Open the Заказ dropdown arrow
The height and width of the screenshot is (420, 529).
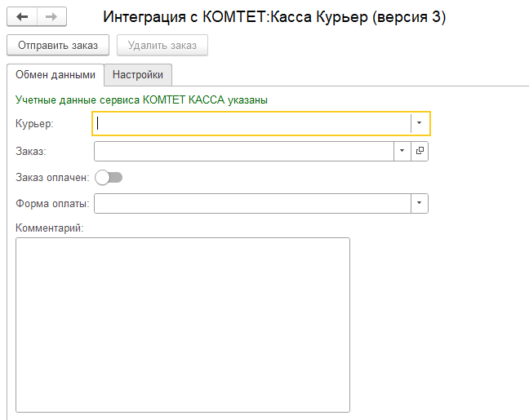pos(402,151)
